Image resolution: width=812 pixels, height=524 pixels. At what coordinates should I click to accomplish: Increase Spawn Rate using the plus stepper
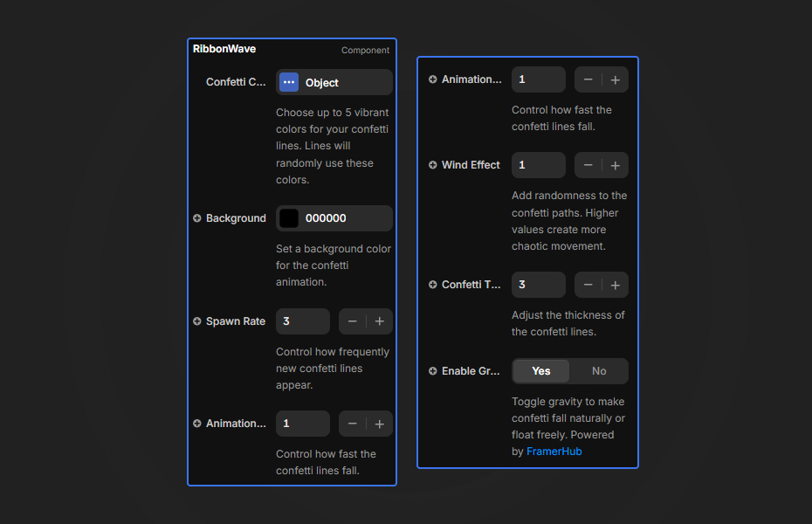tap(380, 321)
